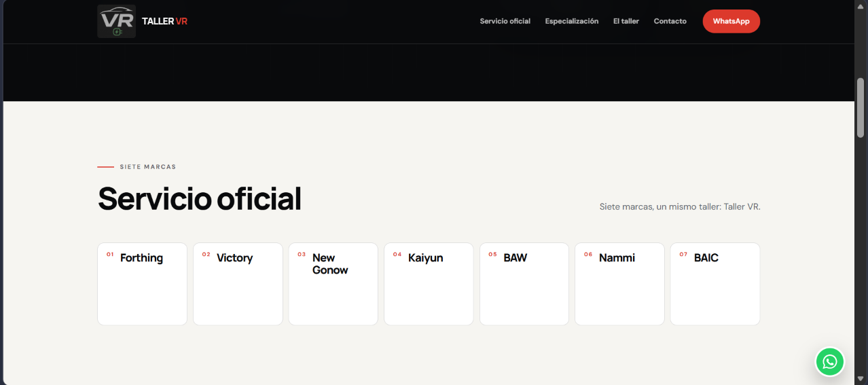Click the red WhatsApp header button
The image size is (868, 385).
coord(731,21)
